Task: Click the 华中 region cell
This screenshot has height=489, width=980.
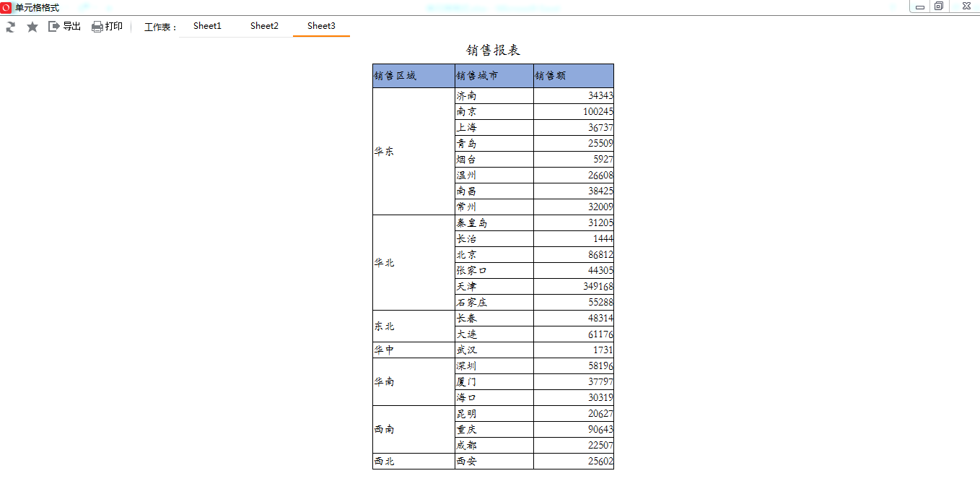Action: [x=414, y=350]
